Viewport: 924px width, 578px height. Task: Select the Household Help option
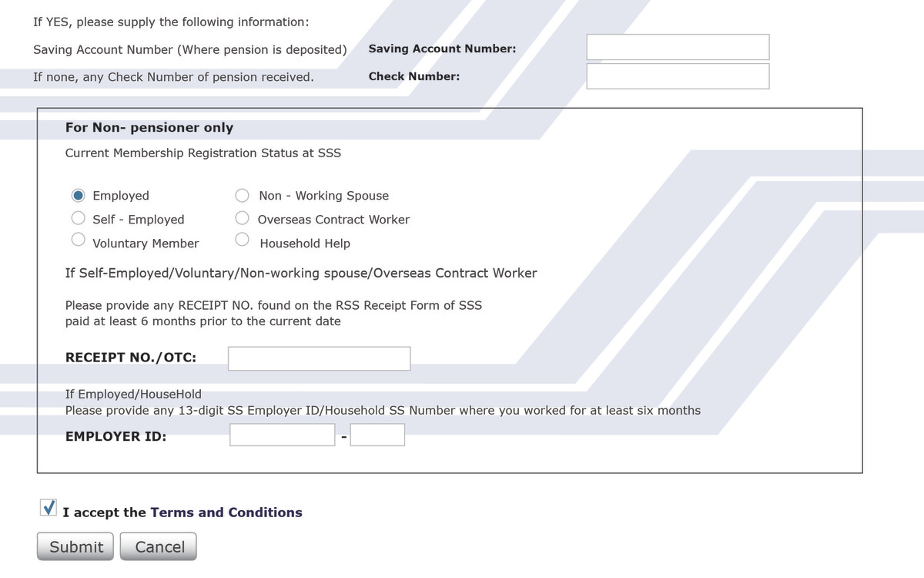[x=242, y=239]
